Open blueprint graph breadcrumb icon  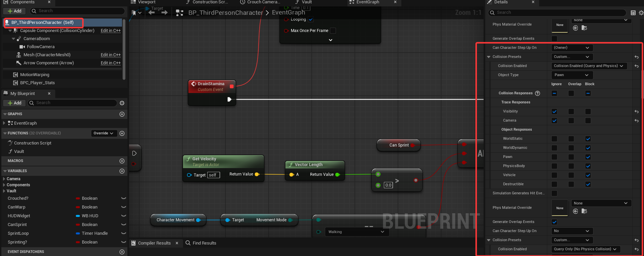coord(180,13)
